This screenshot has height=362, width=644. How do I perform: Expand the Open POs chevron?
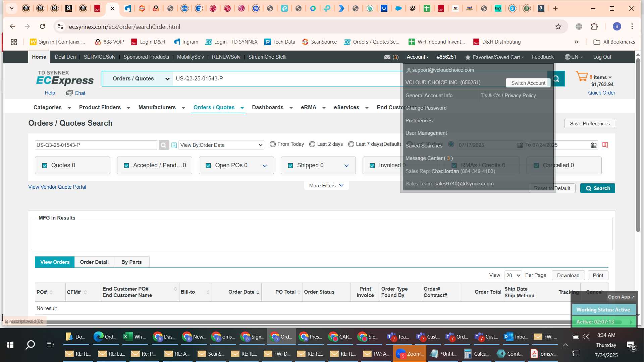pyautogui.click(x=265, y=166)
